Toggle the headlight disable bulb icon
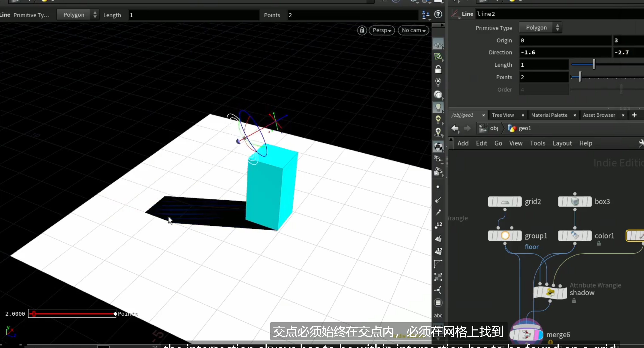The image size is (644, 348). tap(438, 82)
